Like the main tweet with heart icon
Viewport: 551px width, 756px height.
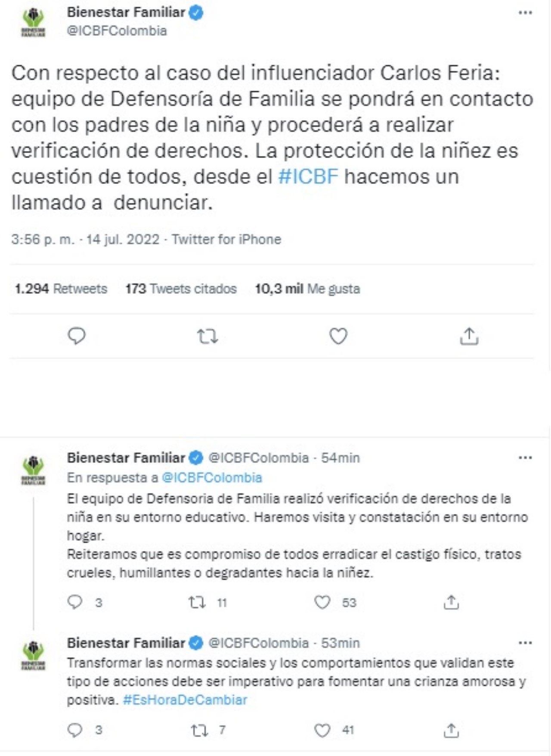tap(338, 336)
